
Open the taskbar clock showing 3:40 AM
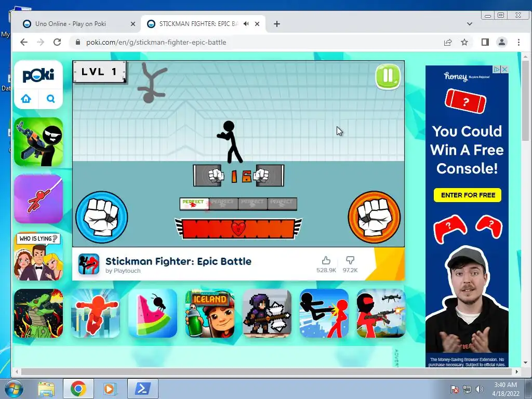click(x=506, y=389)
